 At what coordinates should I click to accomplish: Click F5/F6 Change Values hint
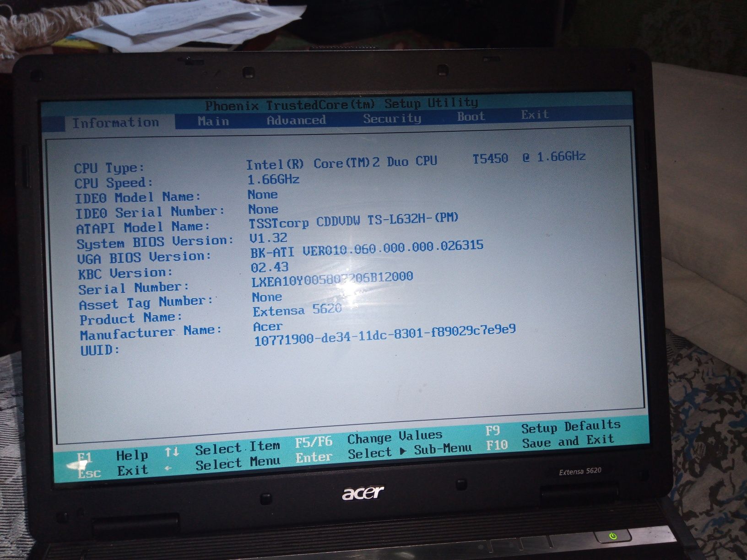coord(369,439)
